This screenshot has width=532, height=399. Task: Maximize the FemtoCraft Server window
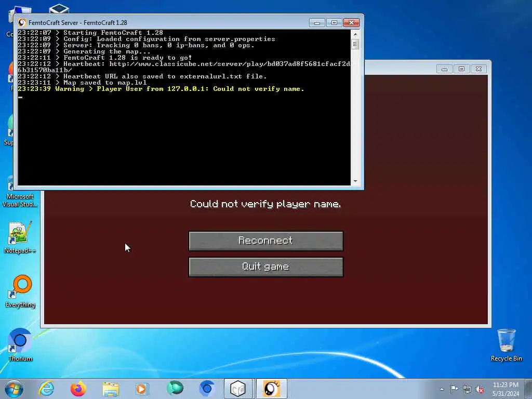pyautogui.click(x=334, y=23)
